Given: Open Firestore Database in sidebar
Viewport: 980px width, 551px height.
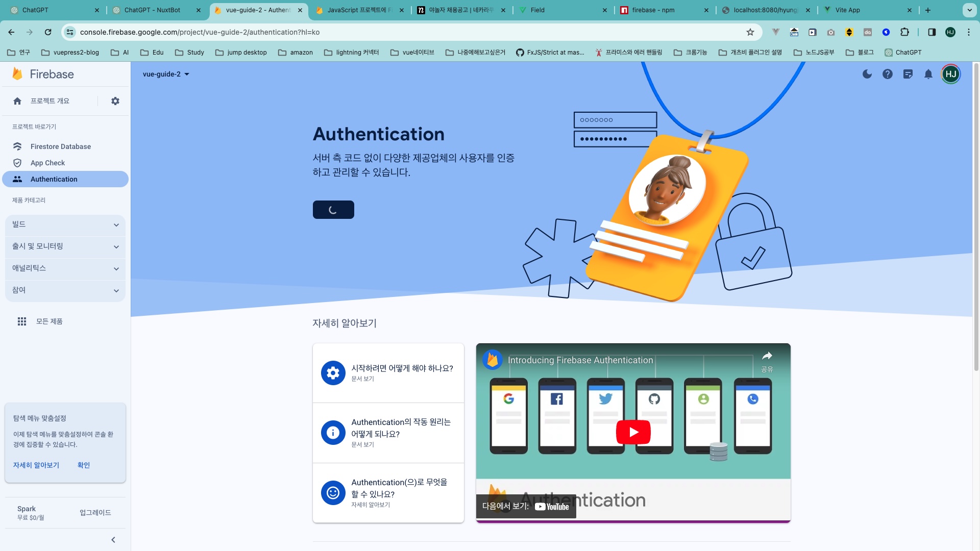Looking at the screenshot, I should point(65,146).
